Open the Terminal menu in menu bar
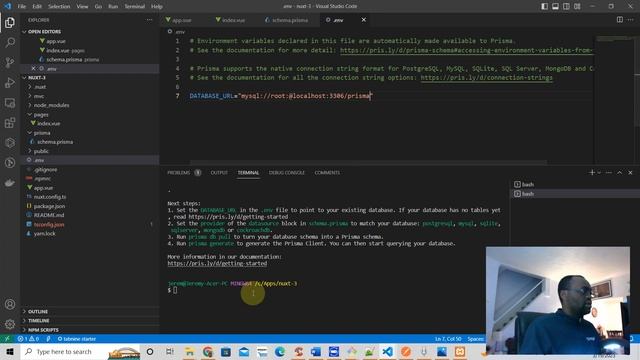This screenshot has width=640, height=360. click(x=134, y=6)
